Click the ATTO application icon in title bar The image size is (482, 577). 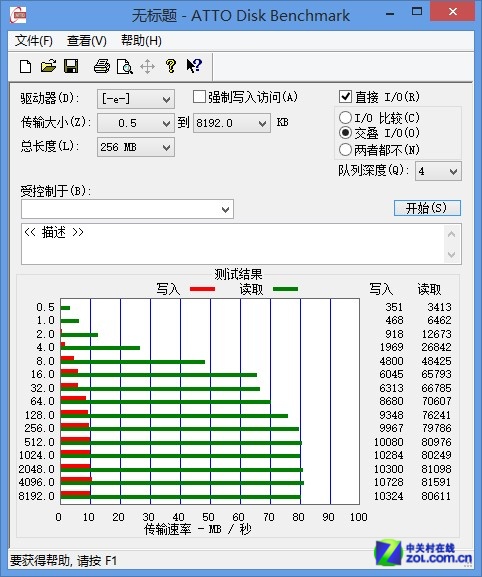click(18, 15)
